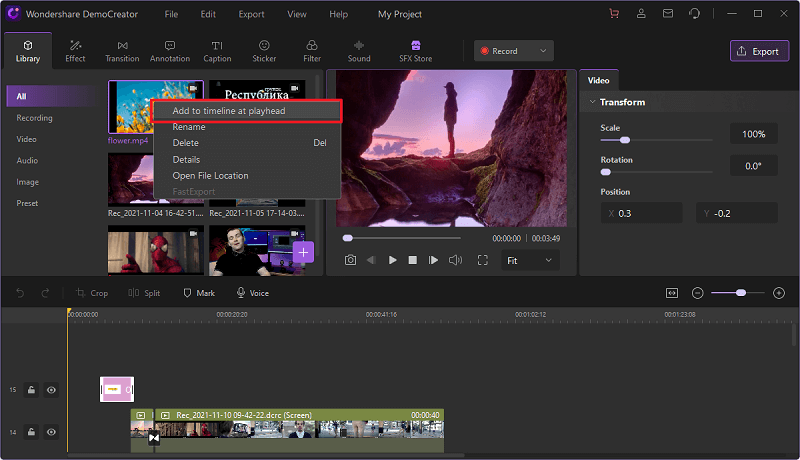
Task: Click the fit timeline to window icon
Action: pyautogui.click(x=672, y=293)
